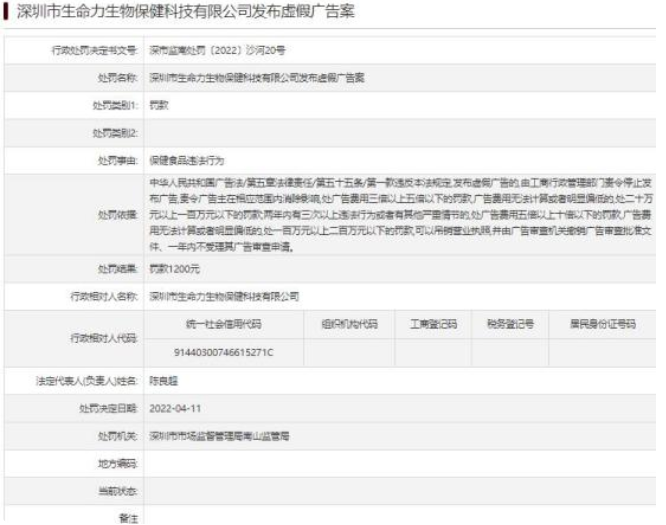This screenshot has width=666, height=525.
Task: Click the label 地方编码
Action: pyautogui.click(x=118, y=464)
